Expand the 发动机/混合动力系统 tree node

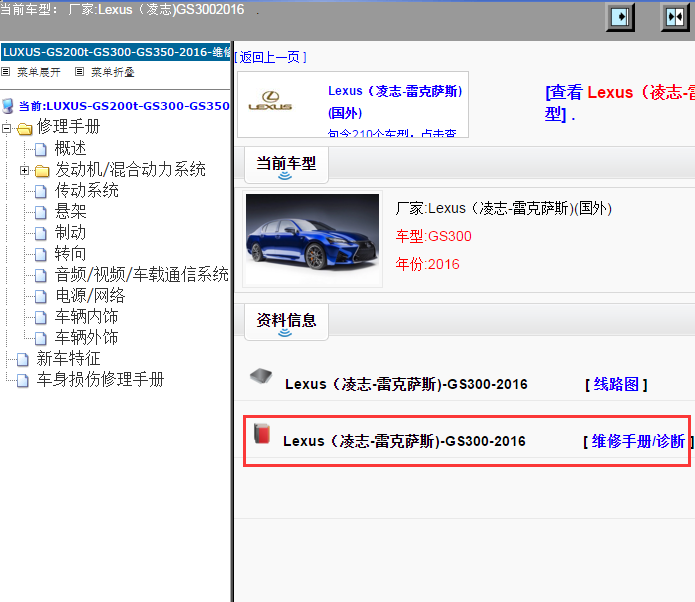[x=24, y=170]
